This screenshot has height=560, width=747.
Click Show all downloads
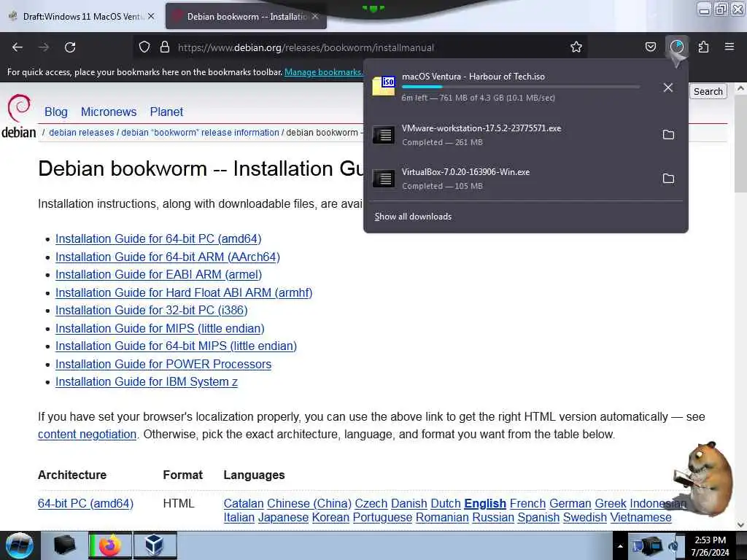[413, 217]
